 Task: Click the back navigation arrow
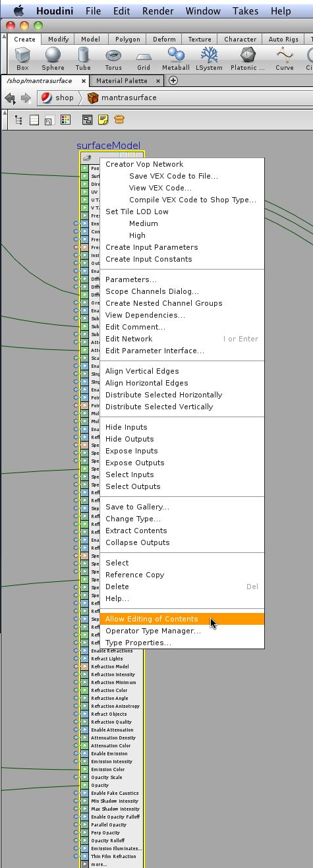10,98
